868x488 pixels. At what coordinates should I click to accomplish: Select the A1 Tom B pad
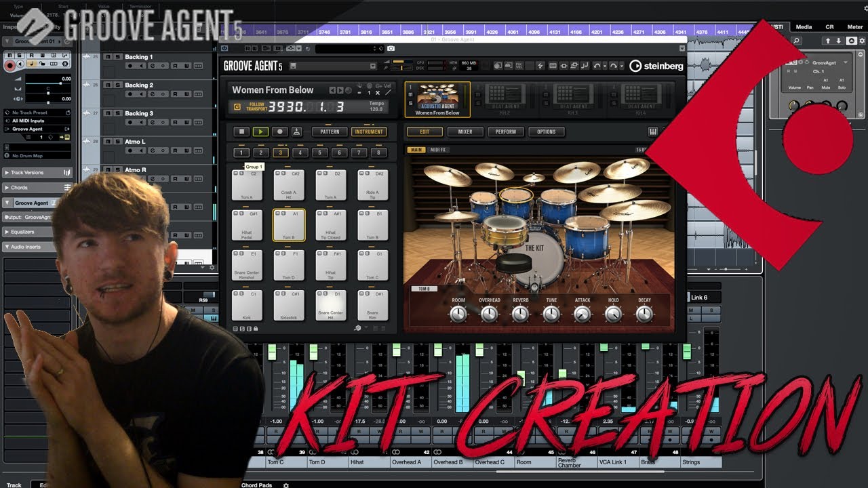(289, 225)
